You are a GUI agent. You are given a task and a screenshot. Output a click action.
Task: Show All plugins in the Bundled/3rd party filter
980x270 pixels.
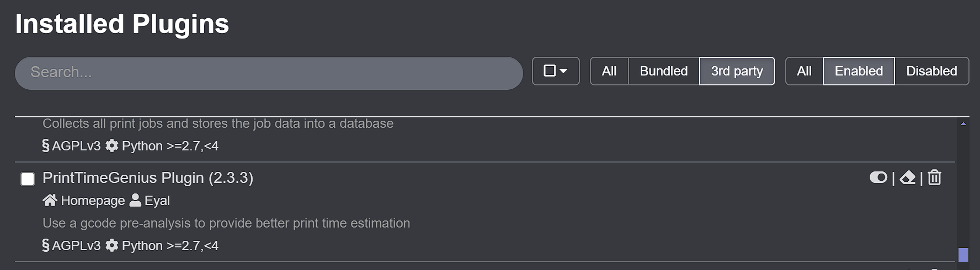click(x=609, y=71)
